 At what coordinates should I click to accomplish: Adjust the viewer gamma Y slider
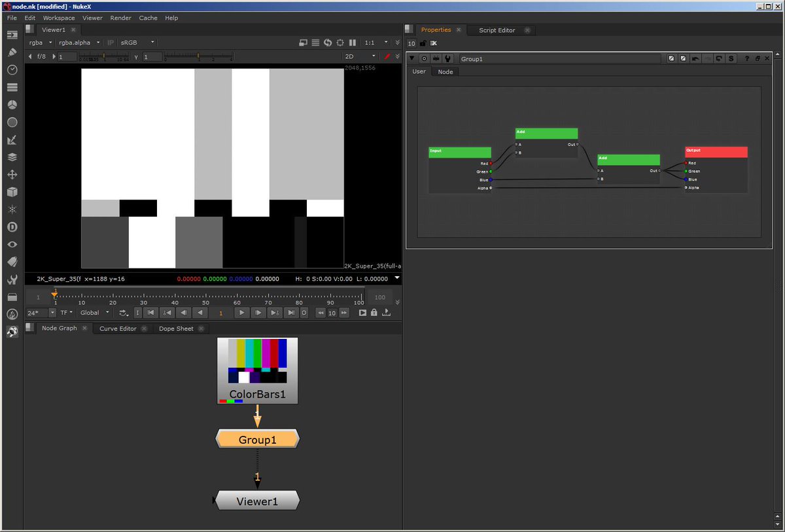tap(199, 57)
